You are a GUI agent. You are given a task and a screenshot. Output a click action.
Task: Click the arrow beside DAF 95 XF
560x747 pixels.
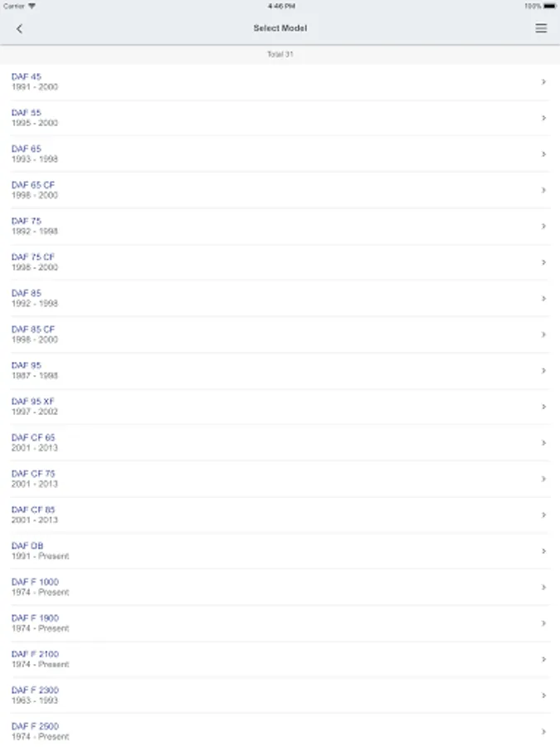tap(543, 407)
